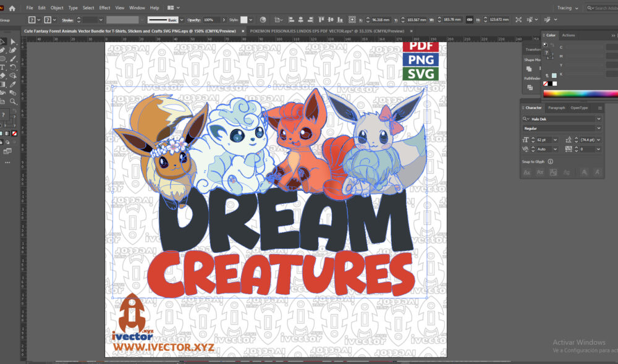Click the Recolor Artwork globe icon
This screenshot has width=618, height=364.
pos(263,20)
